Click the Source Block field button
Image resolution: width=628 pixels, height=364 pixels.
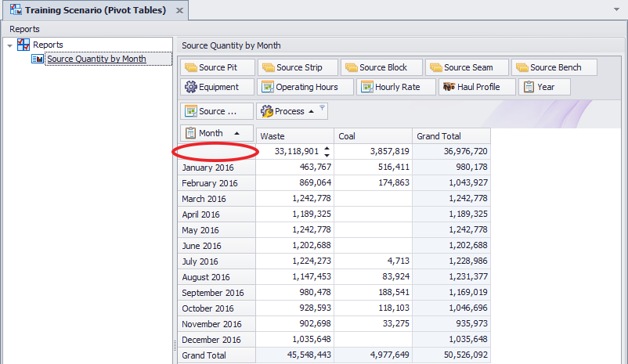pyautogui.click(x=381, y=67)
